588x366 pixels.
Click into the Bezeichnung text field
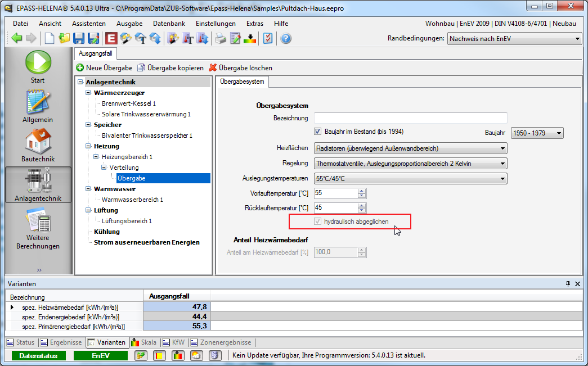(x=410, y=118)
